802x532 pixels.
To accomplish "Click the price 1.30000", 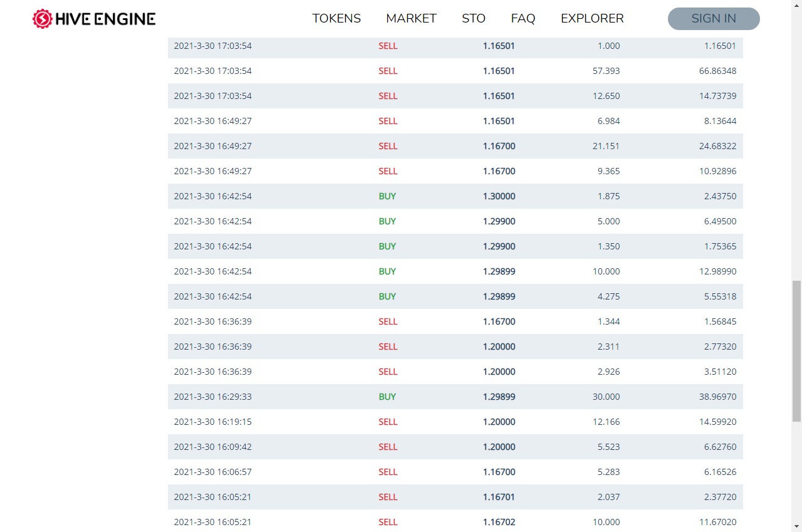I will pyautogui.click(x=499, y=196).
